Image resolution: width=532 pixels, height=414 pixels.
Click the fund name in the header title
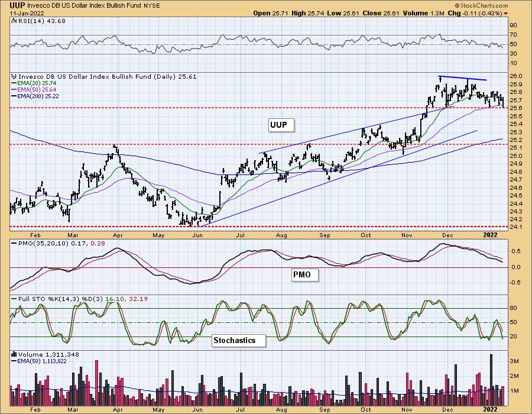85,6
